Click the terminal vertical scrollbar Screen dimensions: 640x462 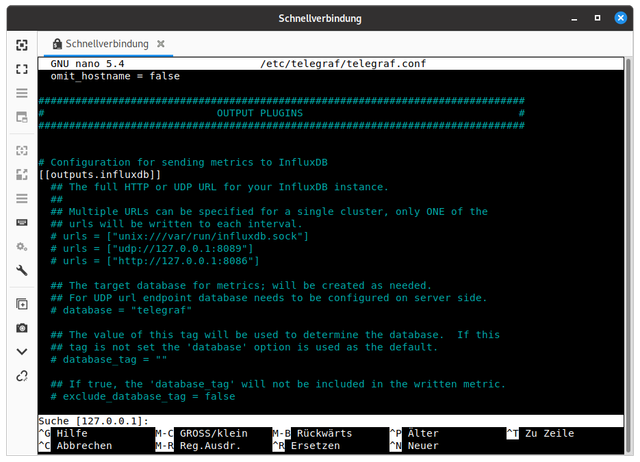pyautogui.click(x=629, y=256)
